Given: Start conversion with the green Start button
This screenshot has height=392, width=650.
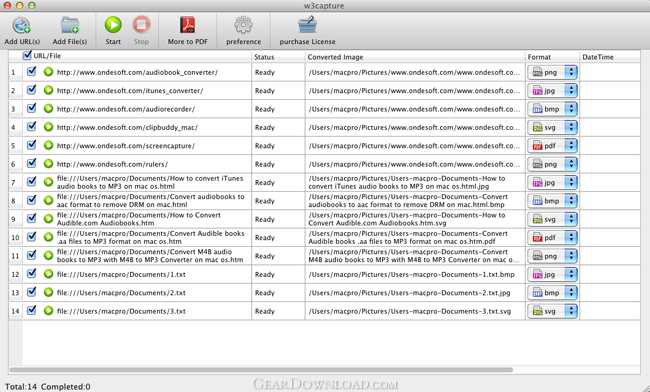Looking at the screenshot, I should tap(113, 25).
